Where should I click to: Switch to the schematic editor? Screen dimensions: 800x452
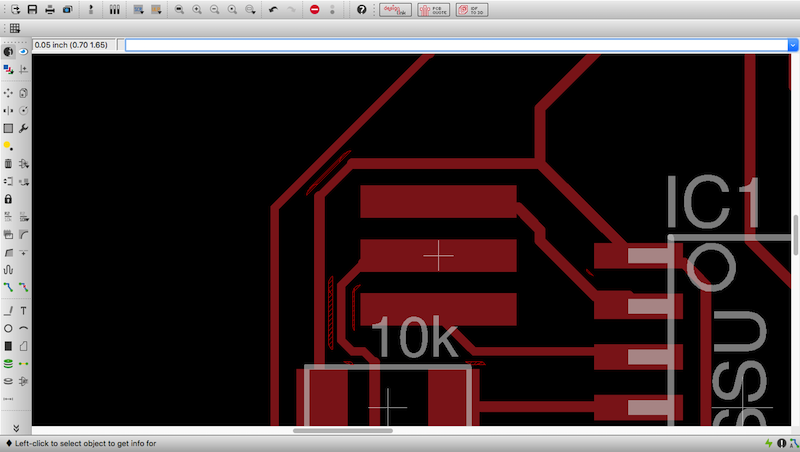point(91,10)
